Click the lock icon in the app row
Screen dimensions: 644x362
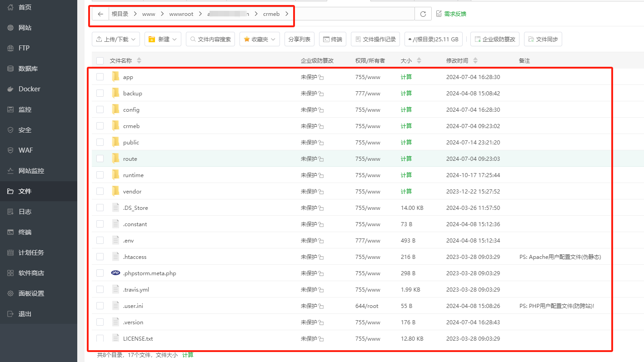point(321,78)
